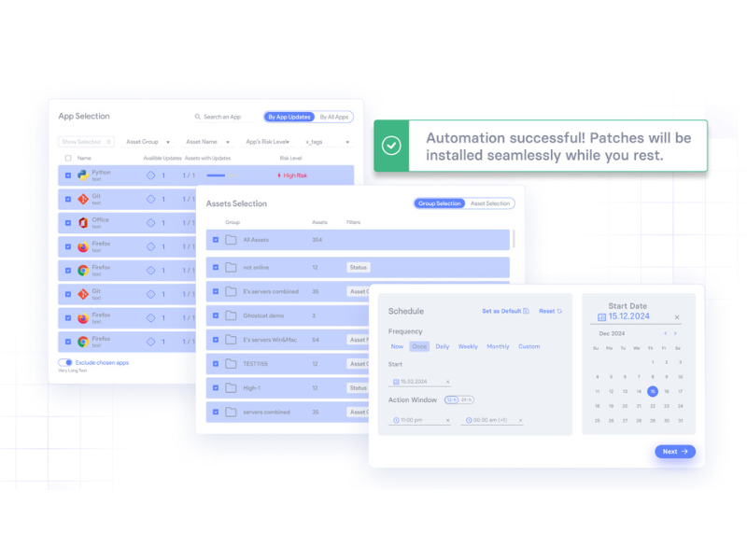This screenshot has width=747, height=560.
Task: Select the 24-h time format option
Action: pos(466,399)
